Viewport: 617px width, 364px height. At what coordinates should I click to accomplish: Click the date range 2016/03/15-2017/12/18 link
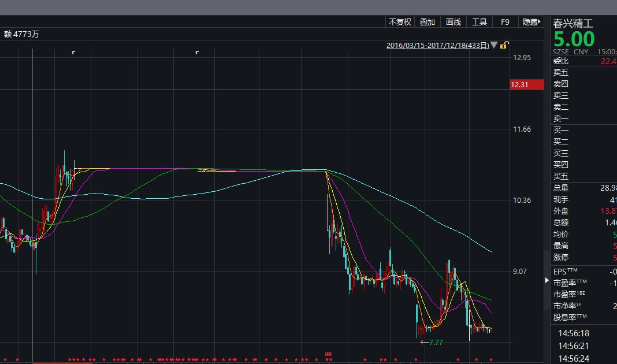[437, 45]
